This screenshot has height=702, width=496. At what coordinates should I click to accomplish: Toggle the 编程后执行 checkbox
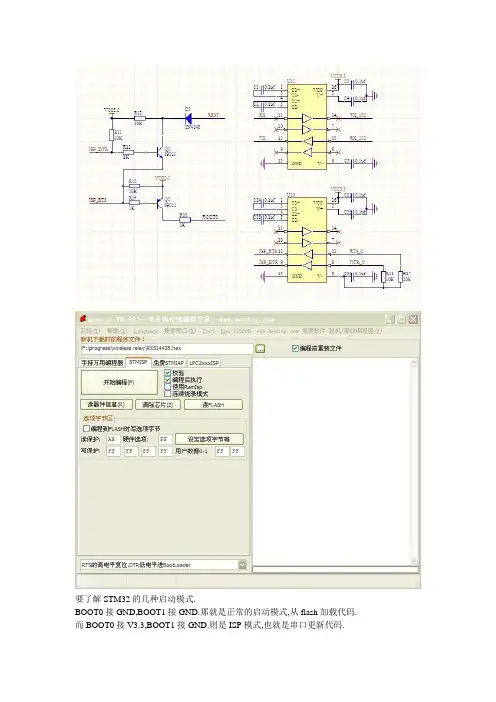[x=167, y=380]
